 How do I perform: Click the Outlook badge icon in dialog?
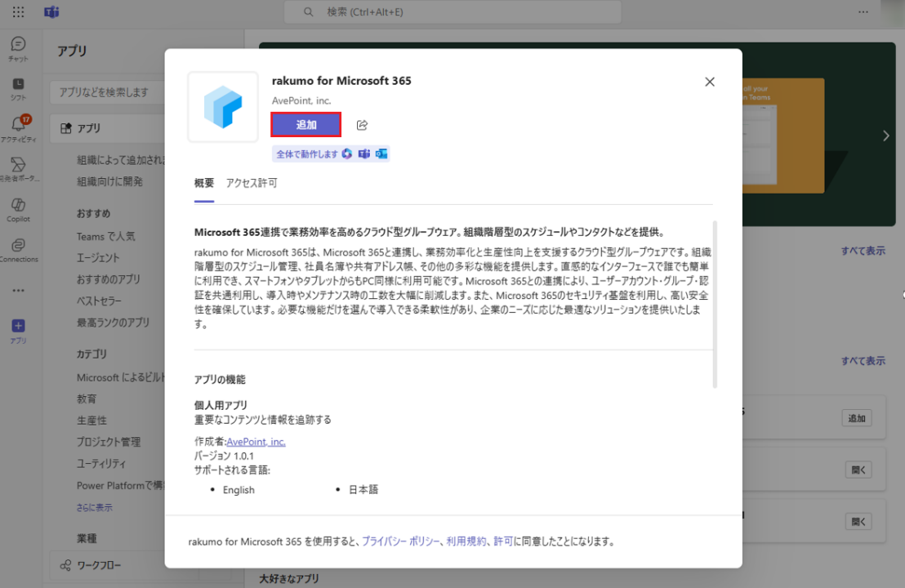tap(381, 154)
